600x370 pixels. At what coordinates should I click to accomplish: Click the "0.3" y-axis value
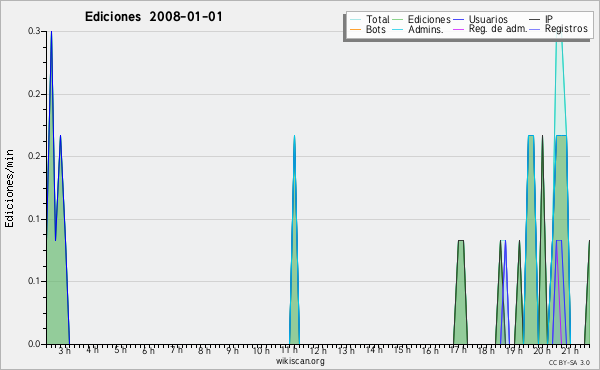(34, 31)
